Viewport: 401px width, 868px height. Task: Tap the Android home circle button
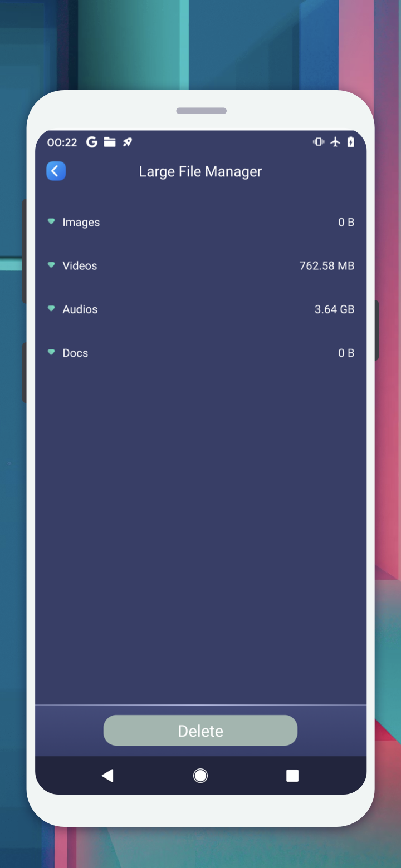click(x=200, y=776)
